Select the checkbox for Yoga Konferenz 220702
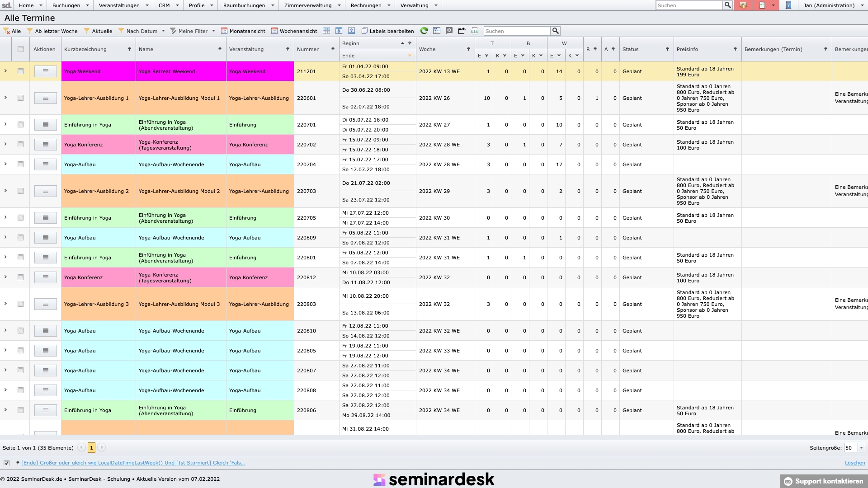868x488 pixels. [x=20, y=145]
